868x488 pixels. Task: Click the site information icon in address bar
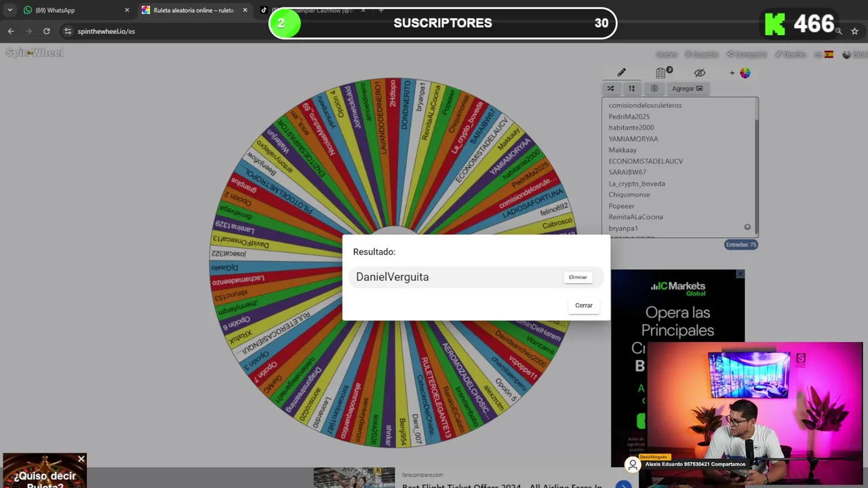[x=67, y=31]
